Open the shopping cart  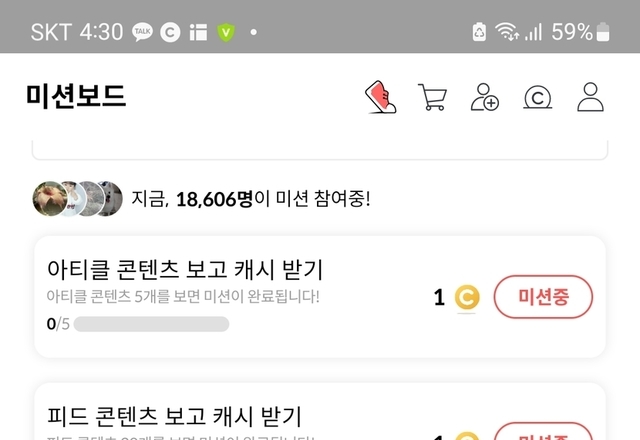pos(433,97)
